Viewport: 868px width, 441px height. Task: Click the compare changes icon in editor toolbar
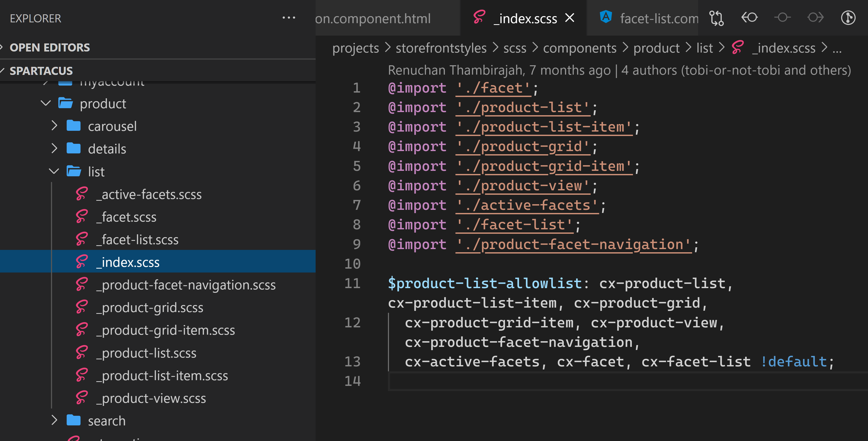pos(716,18)
